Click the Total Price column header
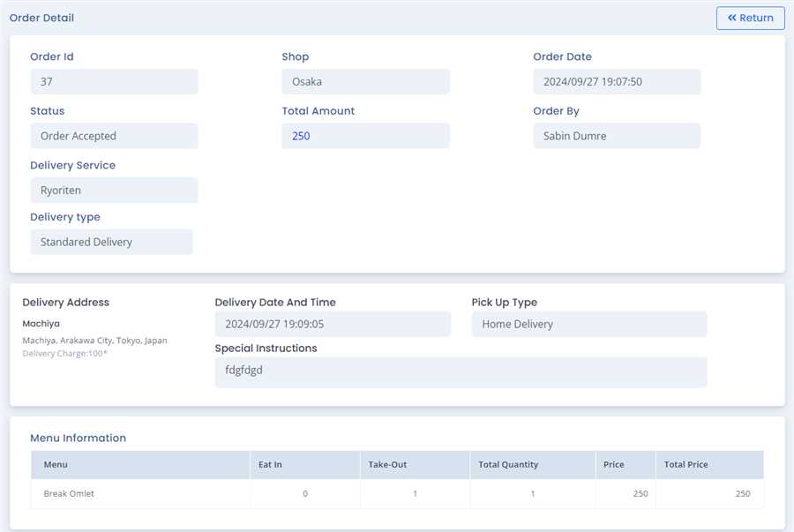The height and width of the screenshot is (532, 794). pyautogui.click(x=685, y=465)
